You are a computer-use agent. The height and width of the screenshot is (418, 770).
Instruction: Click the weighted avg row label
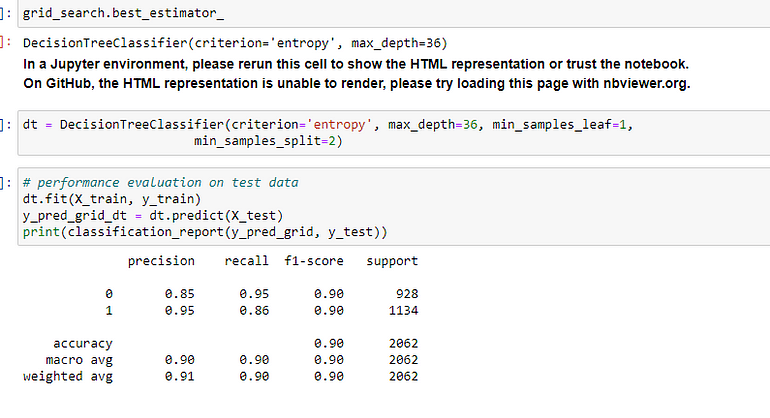click(68, 376)
